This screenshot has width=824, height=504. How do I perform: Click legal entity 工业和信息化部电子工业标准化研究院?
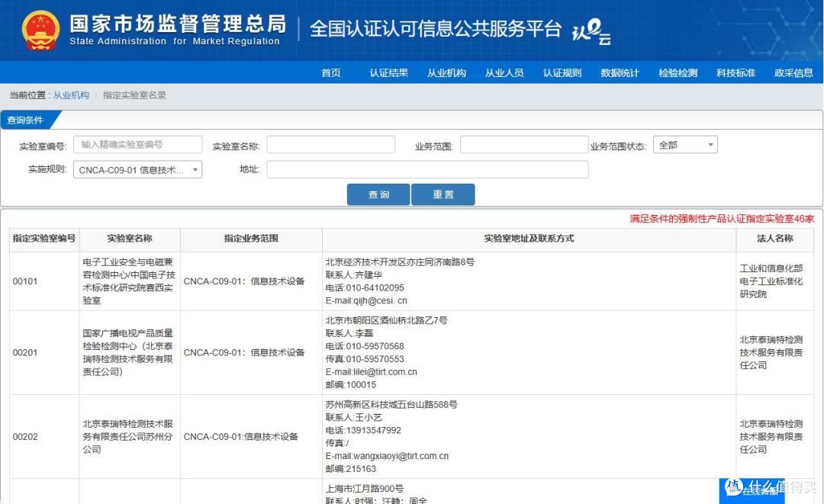771,281
